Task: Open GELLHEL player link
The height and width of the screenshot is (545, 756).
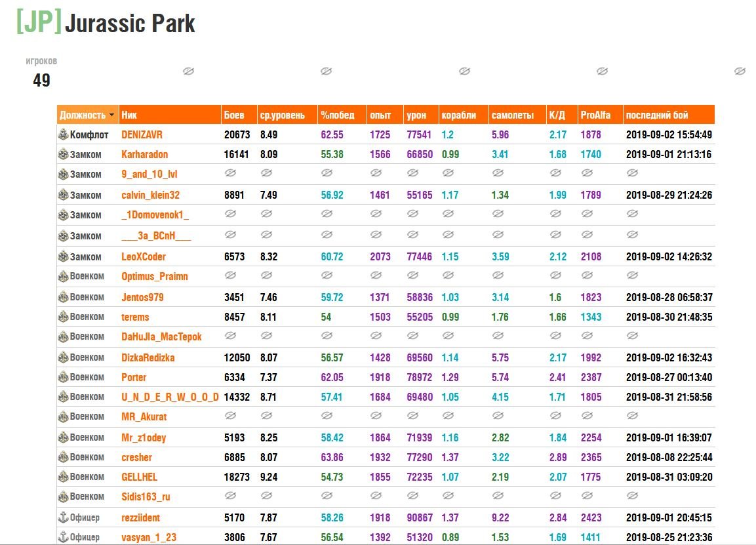Action: [x=140, y=477]
